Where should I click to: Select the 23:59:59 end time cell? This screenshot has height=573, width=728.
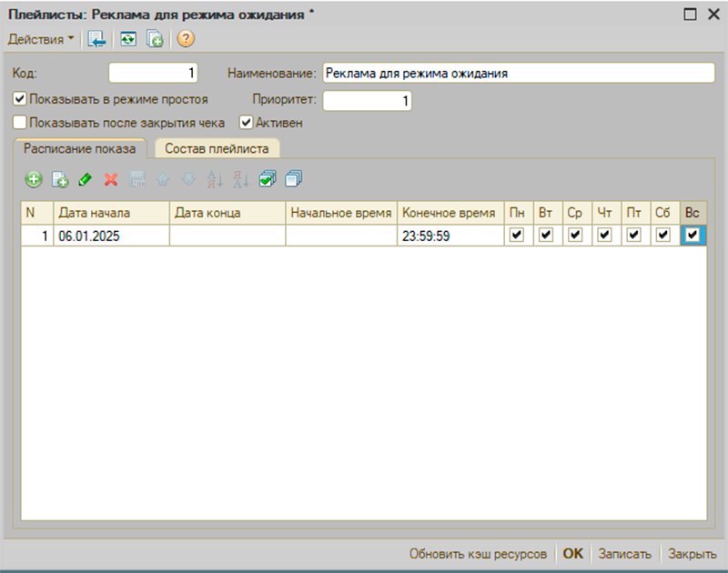pyautogui.click(x=450, y=236)
